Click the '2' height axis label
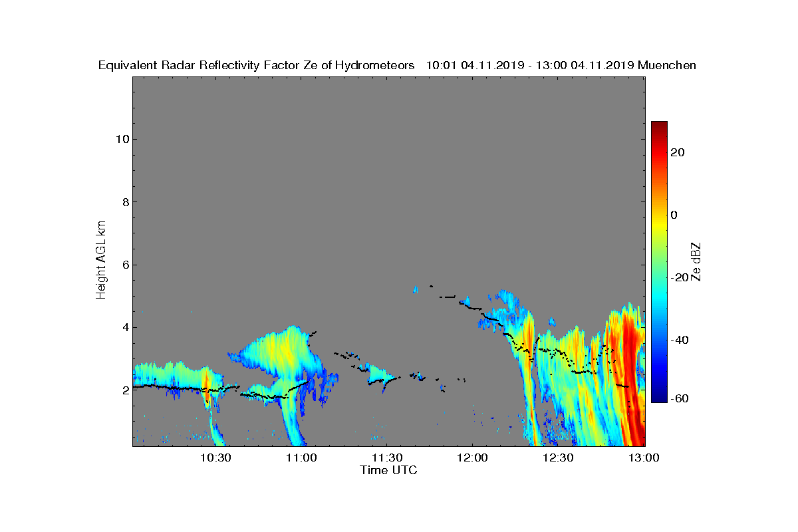This screenshot has width=798, height=532. tap(124, 390)
